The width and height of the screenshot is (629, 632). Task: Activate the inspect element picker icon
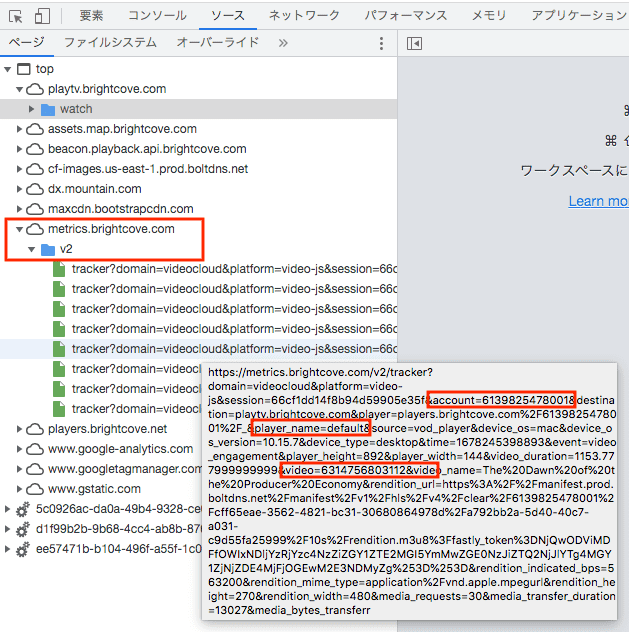pos(15,17)
